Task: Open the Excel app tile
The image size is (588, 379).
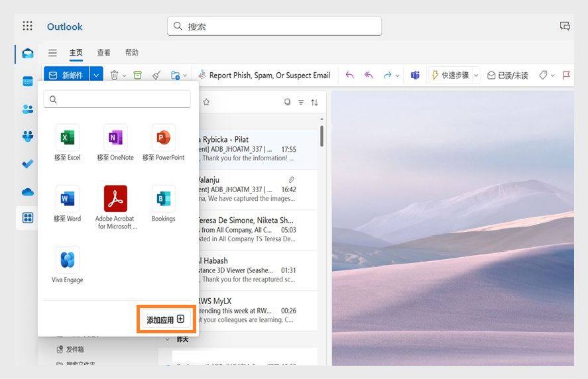Action: [68, 143]
